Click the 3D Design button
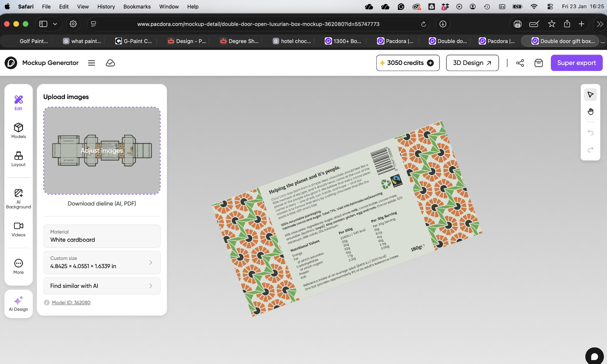The image size is (607, 364). tap(472, 63)
